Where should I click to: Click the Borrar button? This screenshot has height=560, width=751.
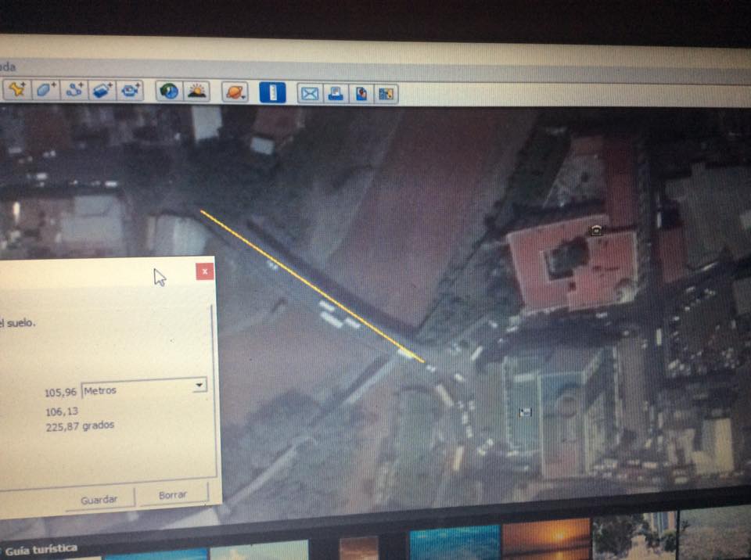point(173,495)
